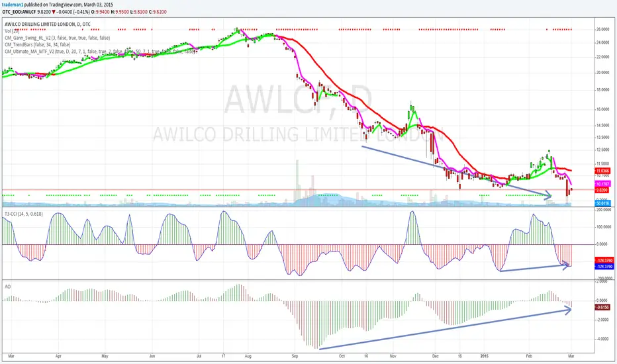Select the T3-CCI (14, 5, 0.618) pane label

coord(24,214)
